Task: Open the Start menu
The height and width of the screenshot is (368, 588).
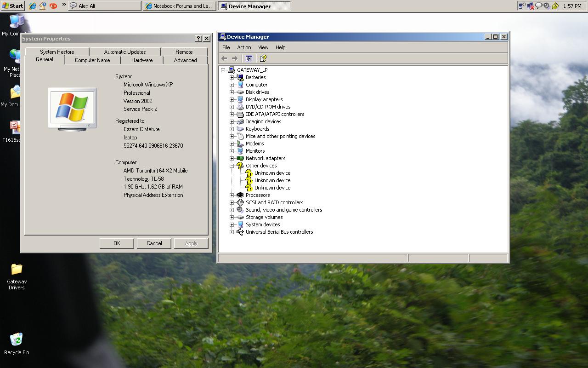Action: tap(12, 6)
